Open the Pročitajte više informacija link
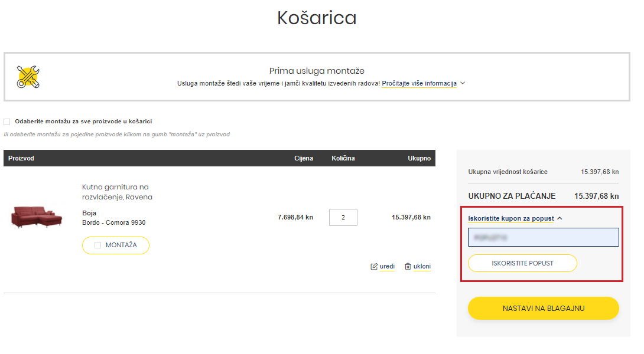The image size is (644, 354). pos(419,83)
